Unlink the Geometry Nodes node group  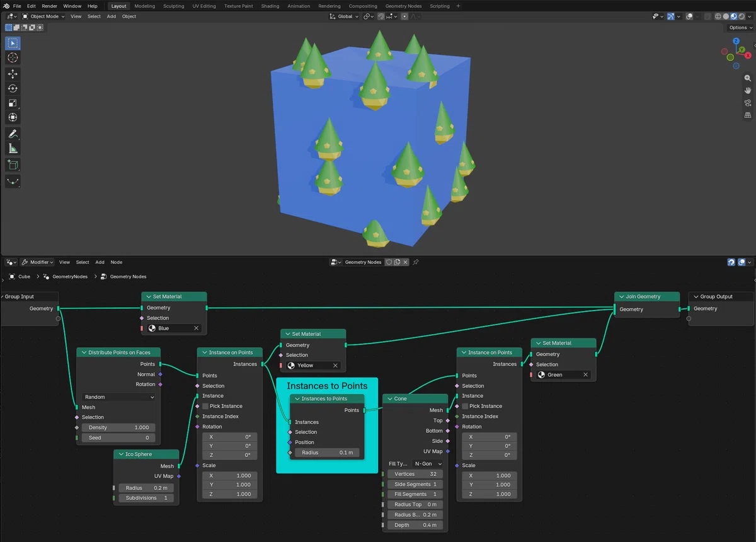pyautogui.click(x=405, y=262)
